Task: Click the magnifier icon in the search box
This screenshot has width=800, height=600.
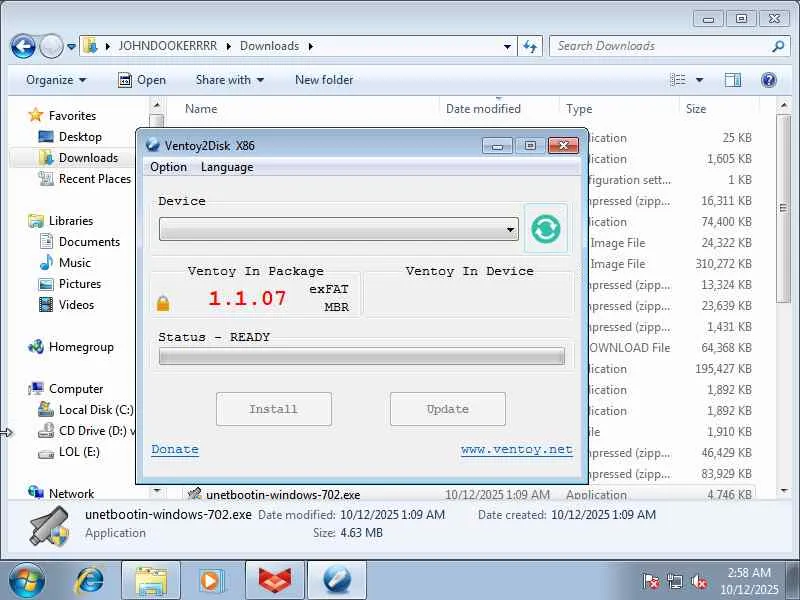Action: click(778, 46)
